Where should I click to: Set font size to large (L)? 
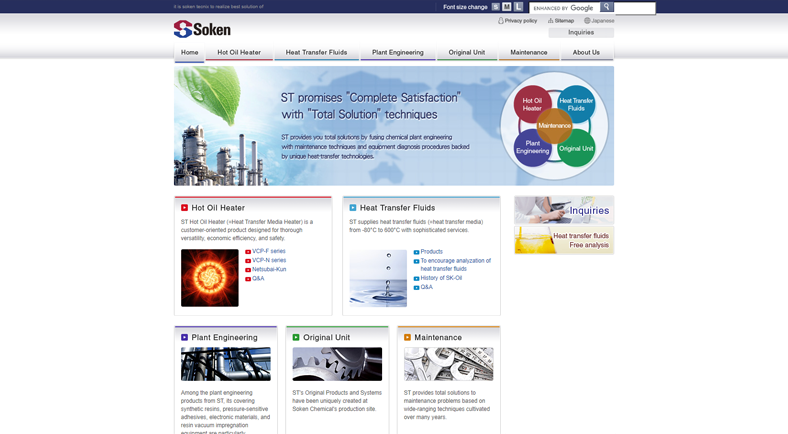coord(519,7)
